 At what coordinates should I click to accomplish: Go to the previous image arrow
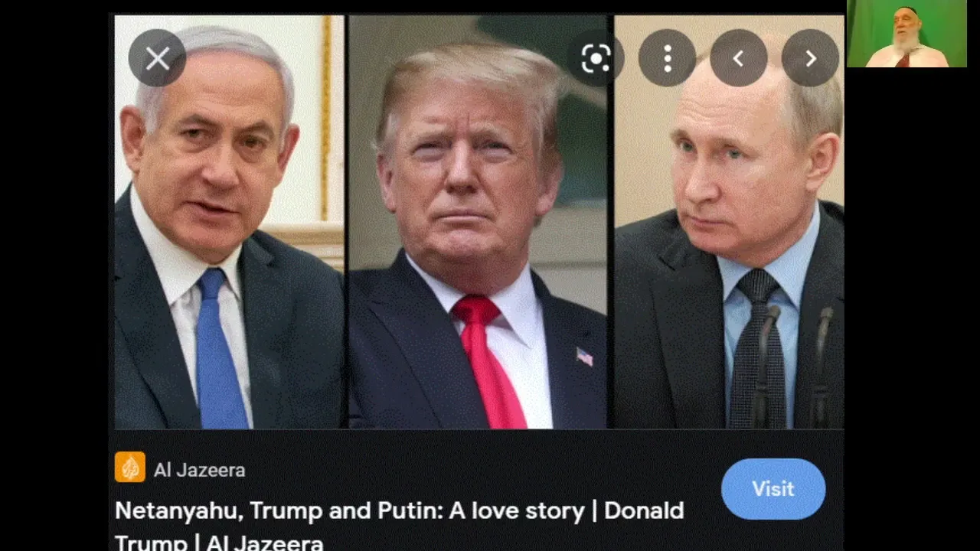click(738, 58)
